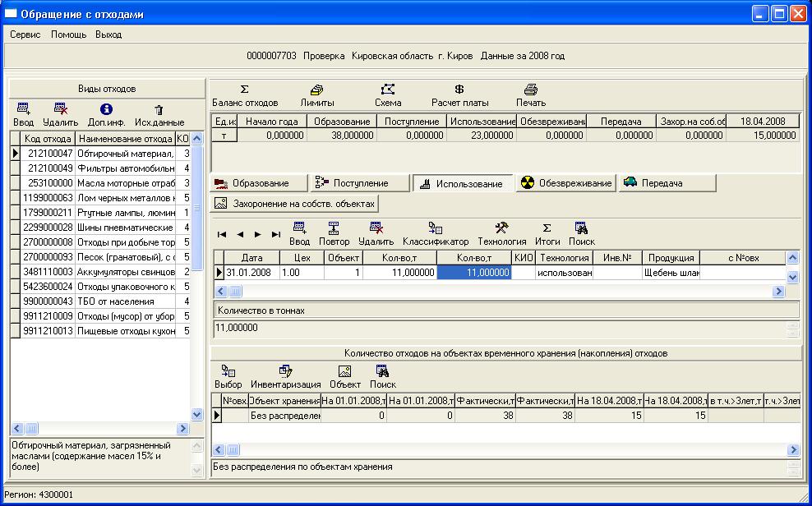
Task: Click the highlighted Кол-во,т cell 11,000000
Action: 474,273
